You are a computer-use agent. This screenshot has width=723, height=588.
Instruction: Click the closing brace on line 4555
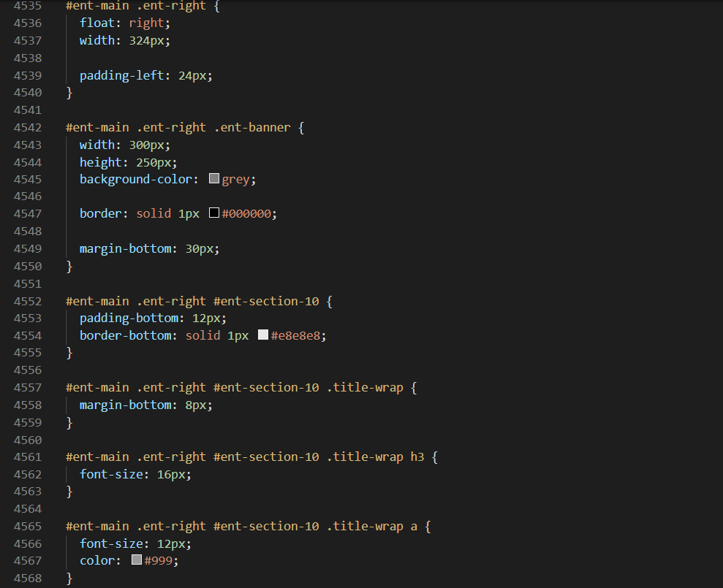(69, 353)
